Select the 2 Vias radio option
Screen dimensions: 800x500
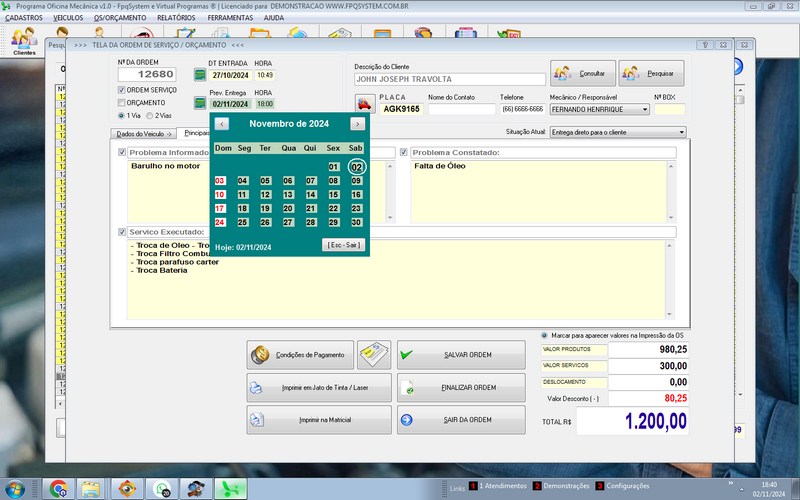(150, 115)
